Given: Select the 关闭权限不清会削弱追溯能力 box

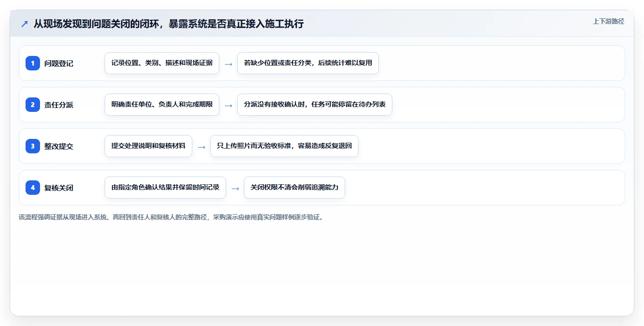Looking at the screenshot, I should tap(295, 188).
